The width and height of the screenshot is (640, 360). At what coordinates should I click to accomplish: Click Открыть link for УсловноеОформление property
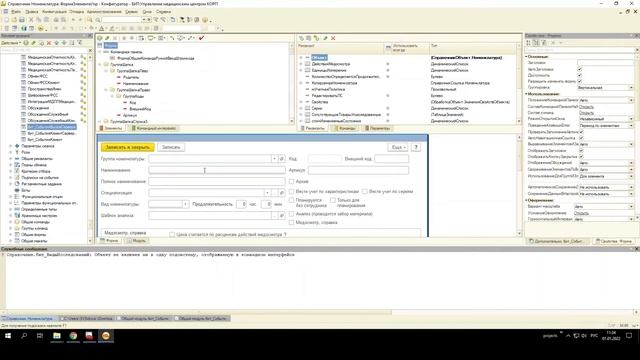582,213
